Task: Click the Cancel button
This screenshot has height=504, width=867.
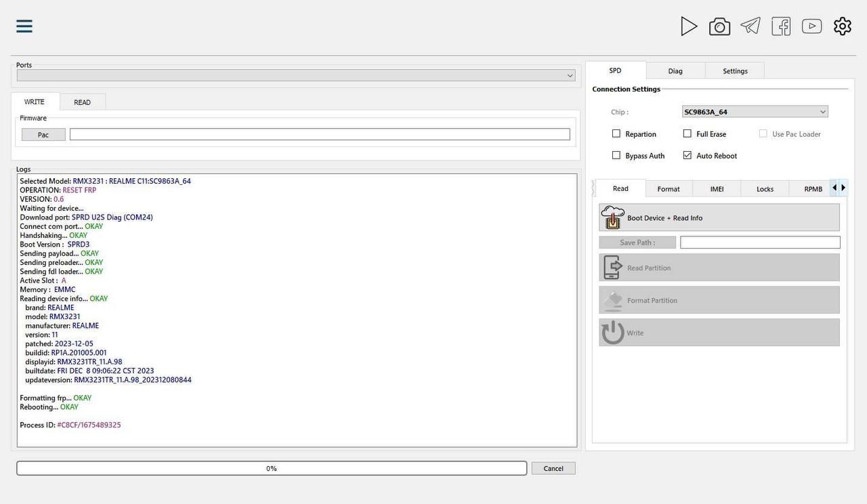Action: click(x=553, y=468)
